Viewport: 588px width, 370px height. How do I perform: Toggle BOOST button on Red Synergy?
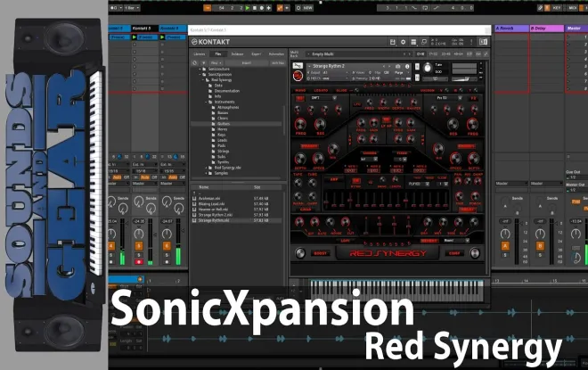pyautogui.click(x=320, y=253)
